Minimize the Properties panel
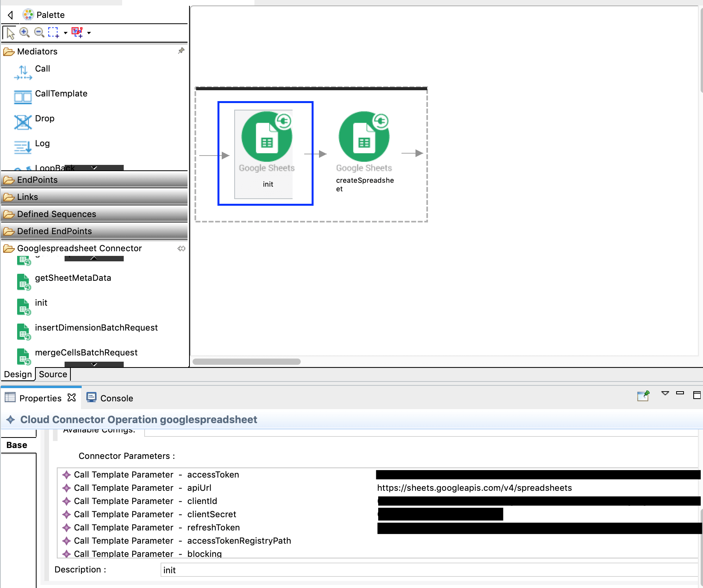Screen dimensions: 703x588 (680, 393)
